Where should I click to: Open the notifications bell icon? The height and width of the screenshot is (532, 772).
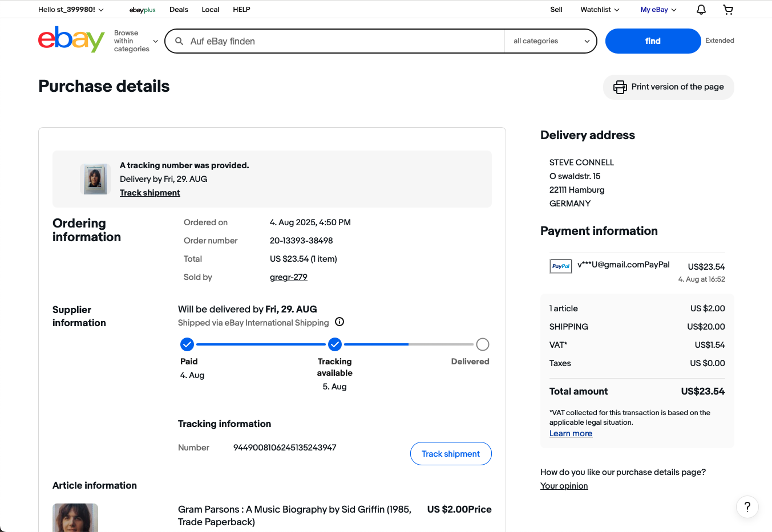pyautogui.click(x=701, y=10)
